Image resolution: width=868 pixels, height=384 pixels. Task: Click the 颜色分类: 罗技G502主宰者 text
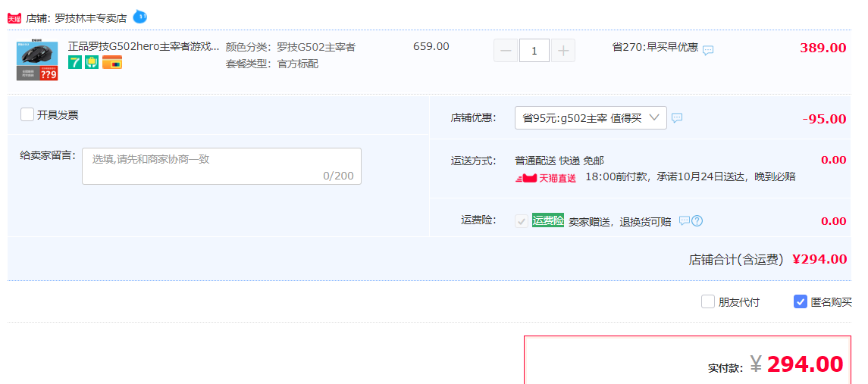[x=290, y=47]
